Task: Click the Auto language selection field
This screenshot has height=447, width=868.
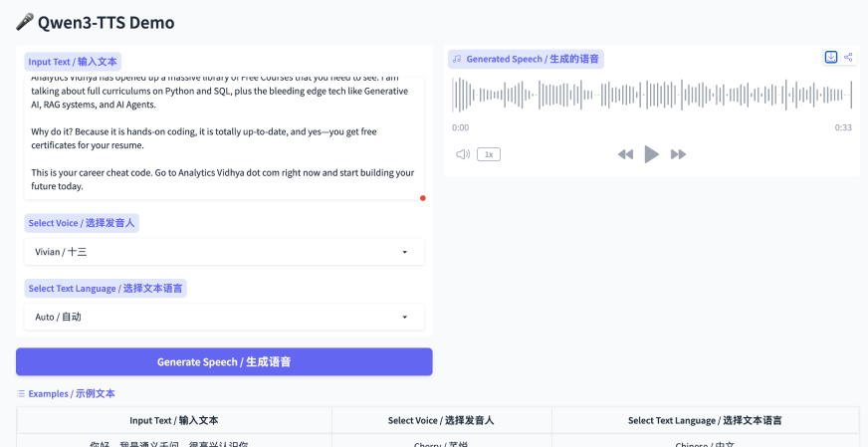Action: click(x=224, y=317)
